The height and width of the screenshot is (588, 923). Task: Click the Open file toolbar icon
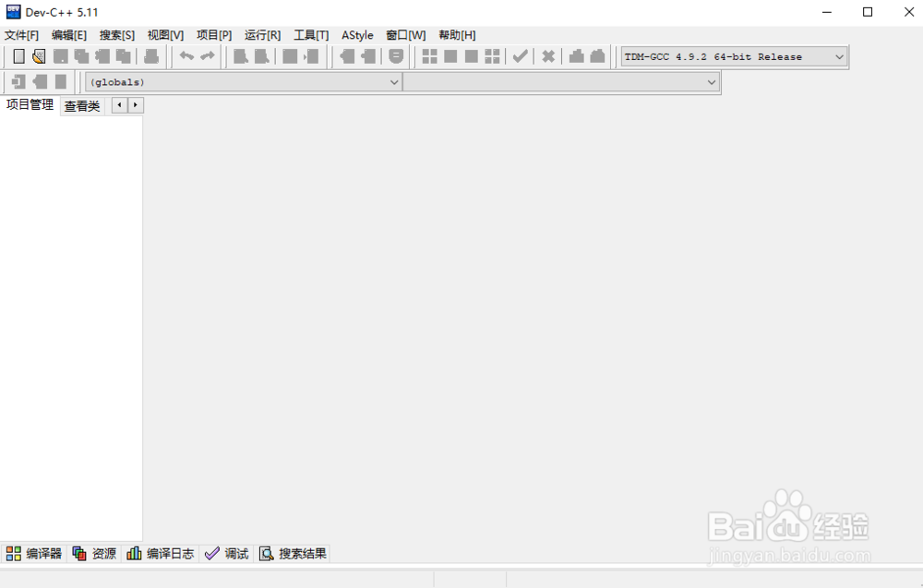[39, 56]
